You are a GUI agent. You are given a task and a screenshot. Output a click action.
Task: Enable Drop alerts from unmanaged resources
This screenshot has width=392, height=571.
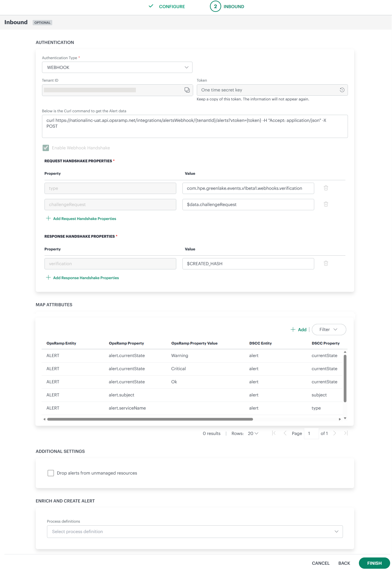51,473
